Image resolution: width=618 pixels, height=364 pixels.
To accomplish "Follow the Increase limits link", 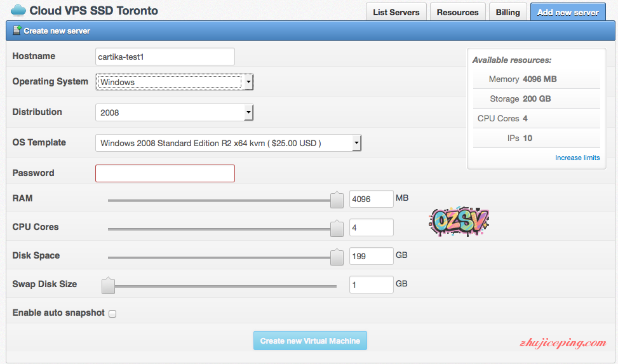I will pos(577,158).
